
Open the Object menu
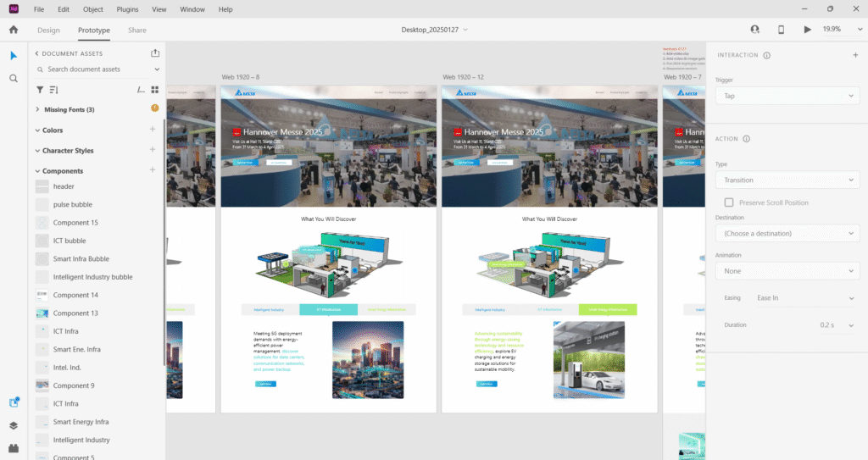point(93,9)
